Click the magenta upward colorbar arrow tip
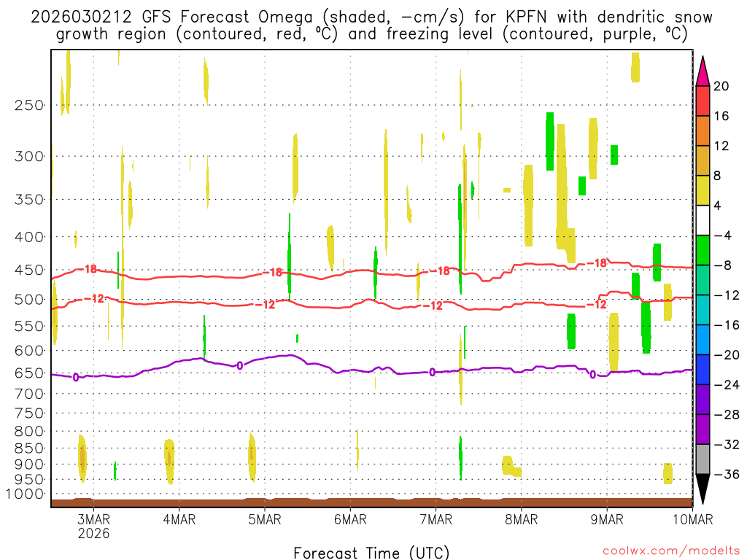The height and width of the screenshot is (560, 747). 703,71
